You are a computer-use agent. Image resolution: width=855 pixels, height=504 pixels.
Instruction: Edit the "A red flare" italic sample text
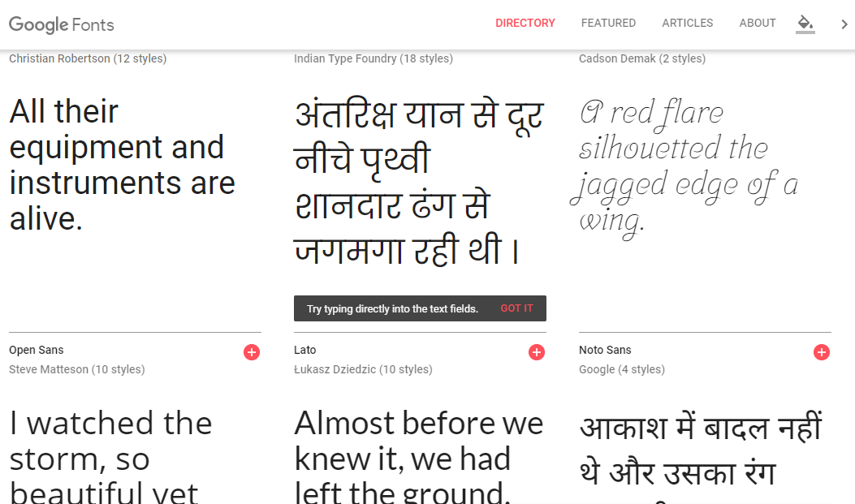pyautogui.click(x=684, y=168)
